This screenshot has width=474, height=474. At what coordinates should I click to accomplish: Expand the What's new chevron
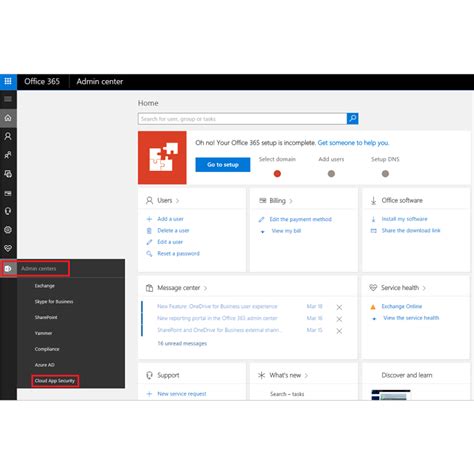point(306,376)
